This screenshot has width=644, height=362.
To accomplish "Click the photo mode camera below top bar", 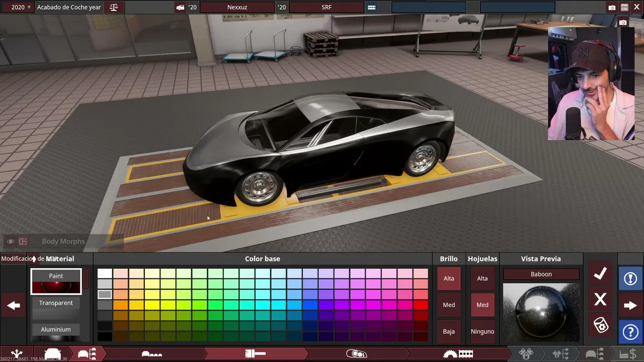I will point(623,23).
